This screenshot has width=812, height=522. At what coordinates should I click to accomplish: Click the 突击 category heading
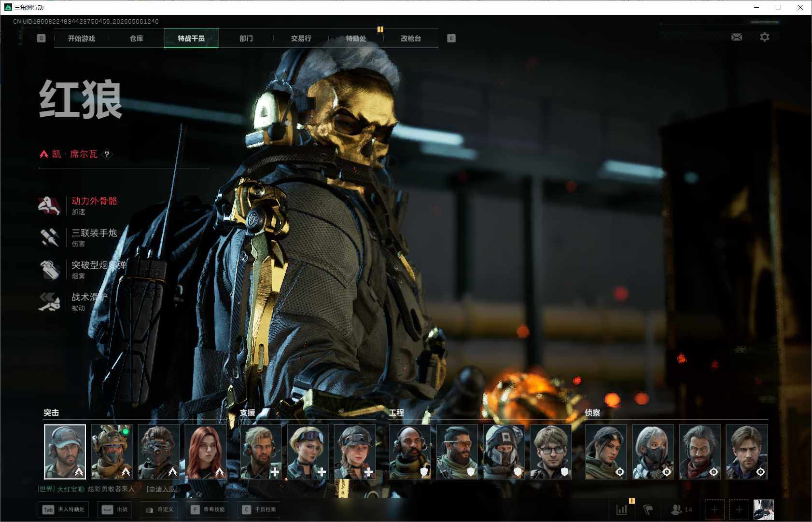[51, 412]
